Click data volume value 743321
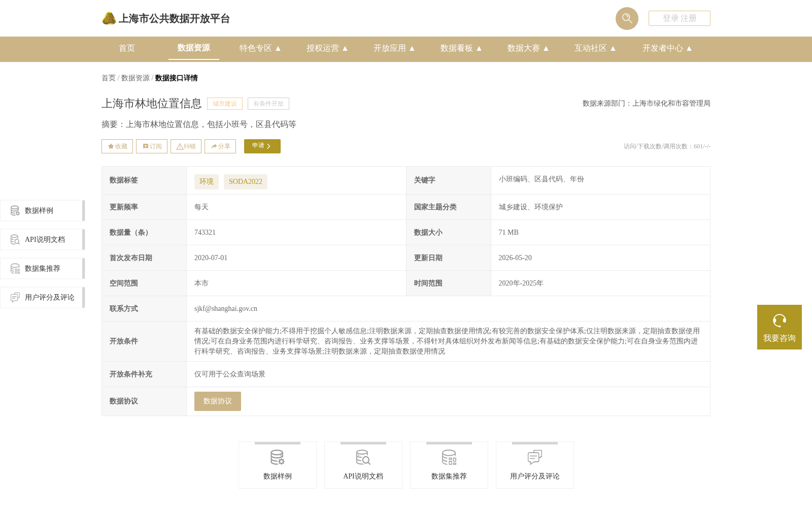Image resolution: width=812 pixels, height=508 pixels. pos(205,233)
